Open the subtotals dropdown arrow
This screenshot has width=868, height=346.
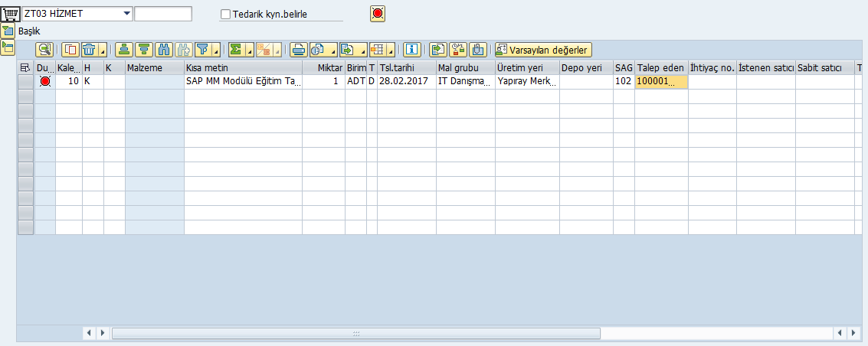click(277, 50)
